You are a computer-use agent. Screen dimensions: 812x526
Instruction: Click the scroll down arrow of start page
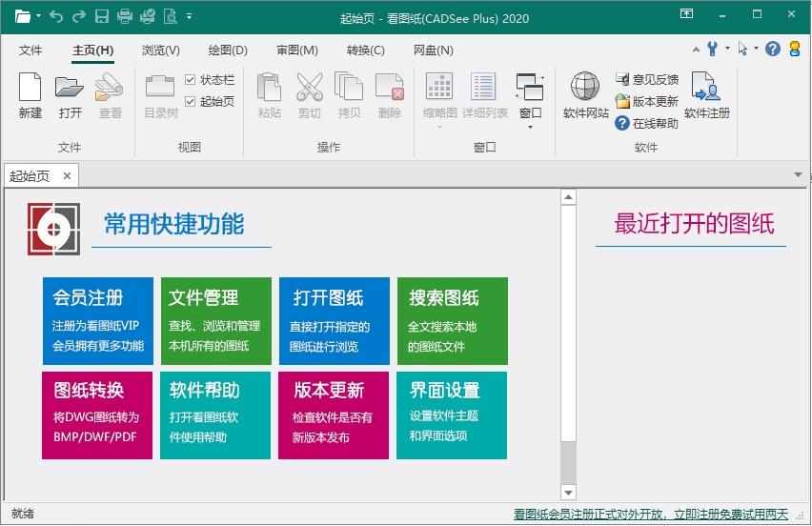(x=569, y=492)
